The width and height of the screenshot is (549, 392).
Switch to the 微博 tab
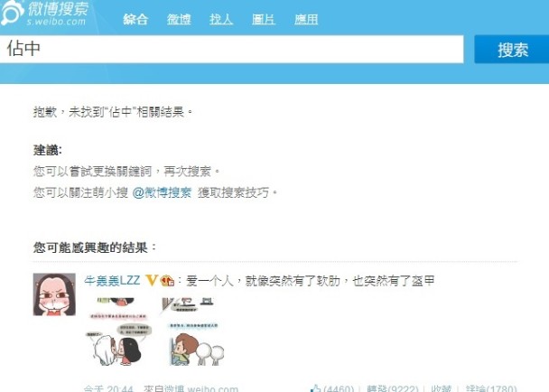click(179, 19)
